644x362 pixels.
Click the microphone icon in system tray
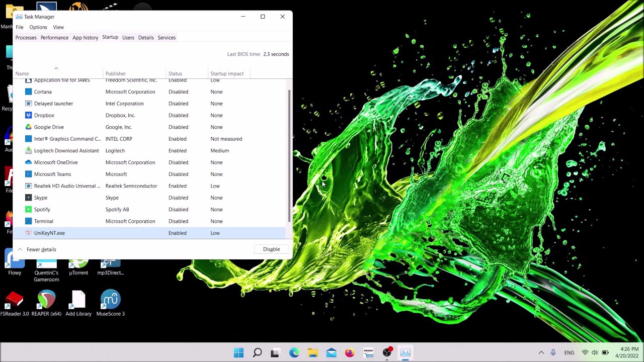tap(553, 352)
